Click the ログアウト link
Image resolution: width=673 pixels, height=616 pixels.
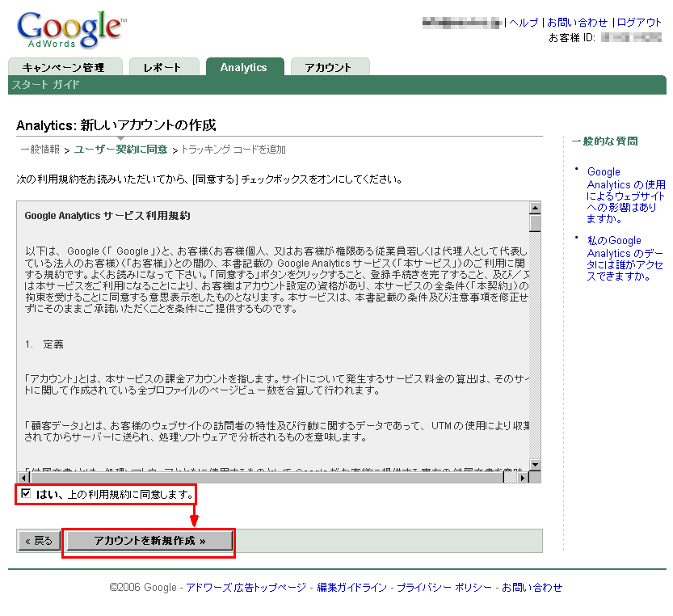coord(639,23)
